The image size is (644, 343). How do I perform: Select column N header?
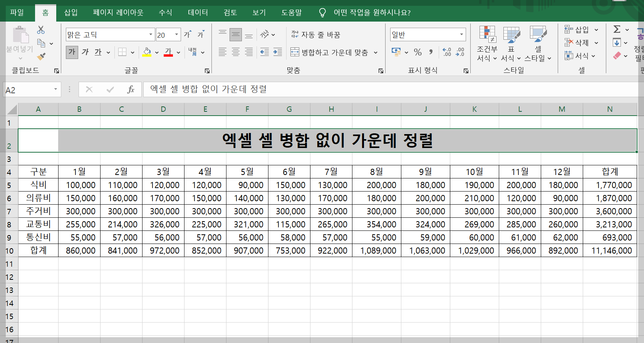pyautogui.click(x=610, y=109)
